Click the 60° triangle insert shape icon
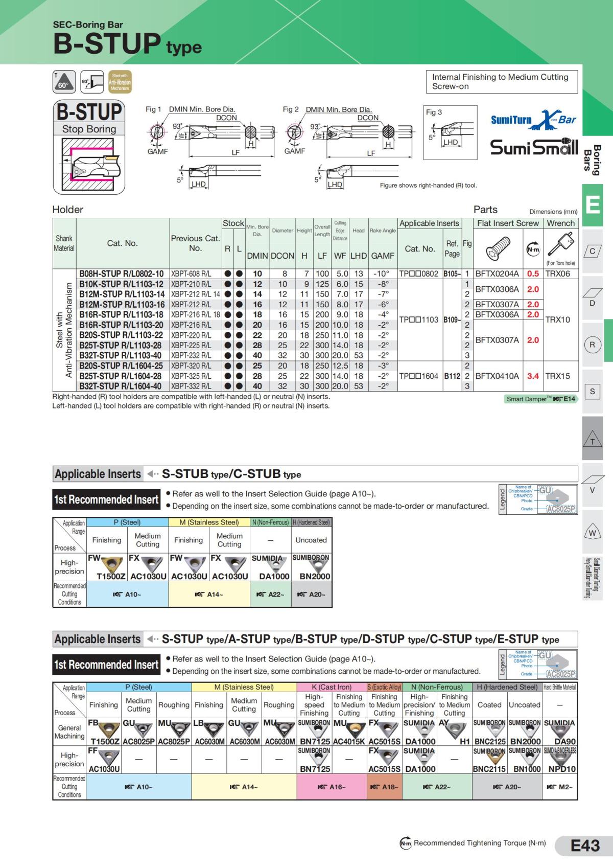Viewport: 613px width, 868px height. tap(64, 82)
